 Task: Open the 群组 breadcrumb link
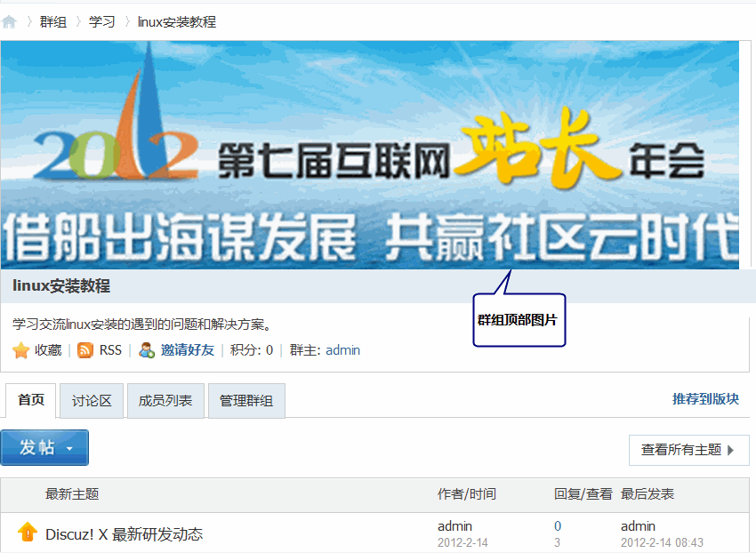[53, 22]
